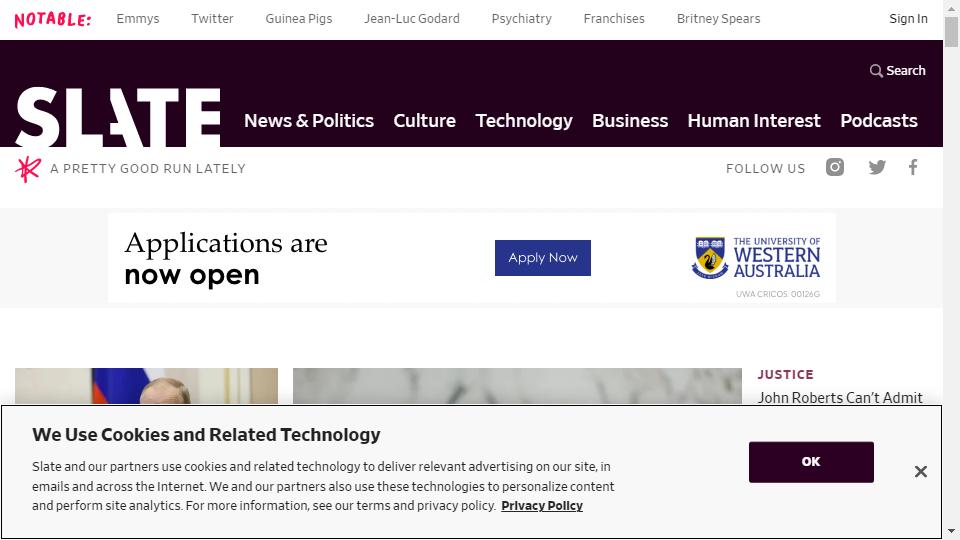
Task: Click the NOTABLE label
Action: click(53, 20)
